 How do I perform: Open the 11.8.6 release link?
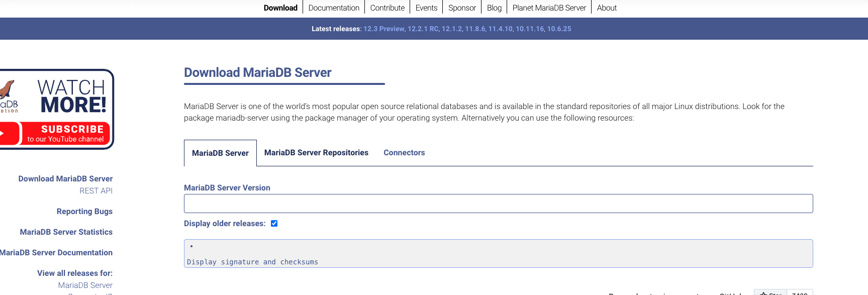click(475, 29)
